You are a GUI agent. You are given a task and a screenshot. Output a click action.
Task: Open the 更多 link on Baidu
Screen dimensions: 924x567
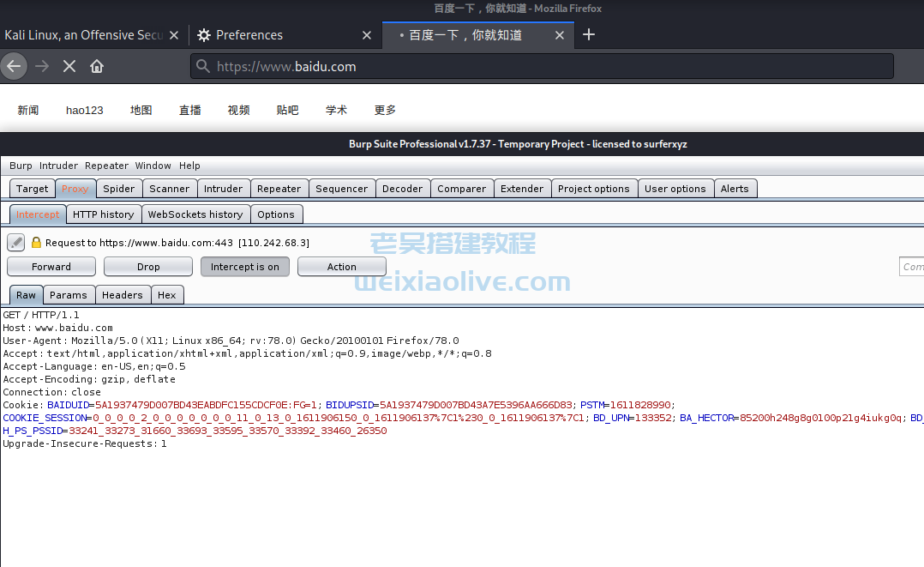point(386,111)
